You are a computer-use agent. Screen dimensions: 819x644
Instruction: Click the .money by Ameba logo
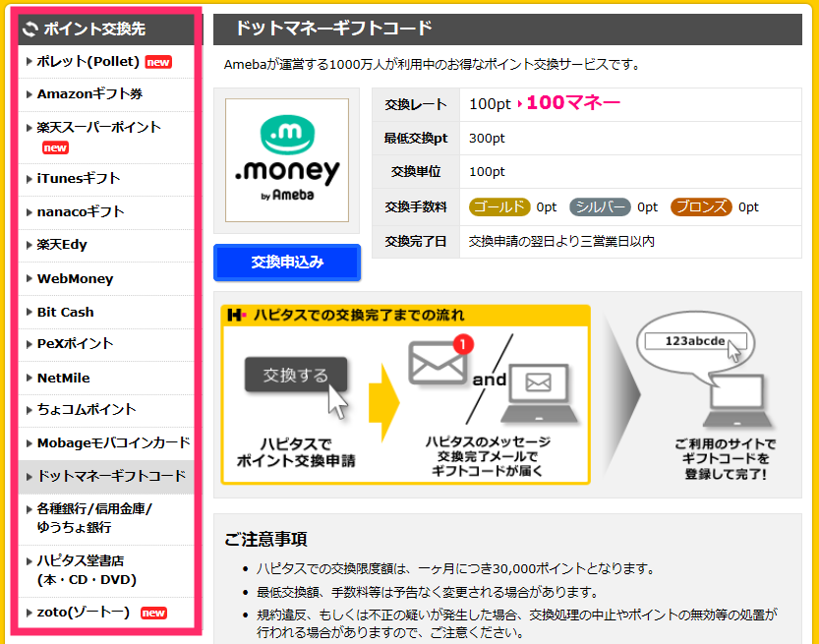point(287,160)
